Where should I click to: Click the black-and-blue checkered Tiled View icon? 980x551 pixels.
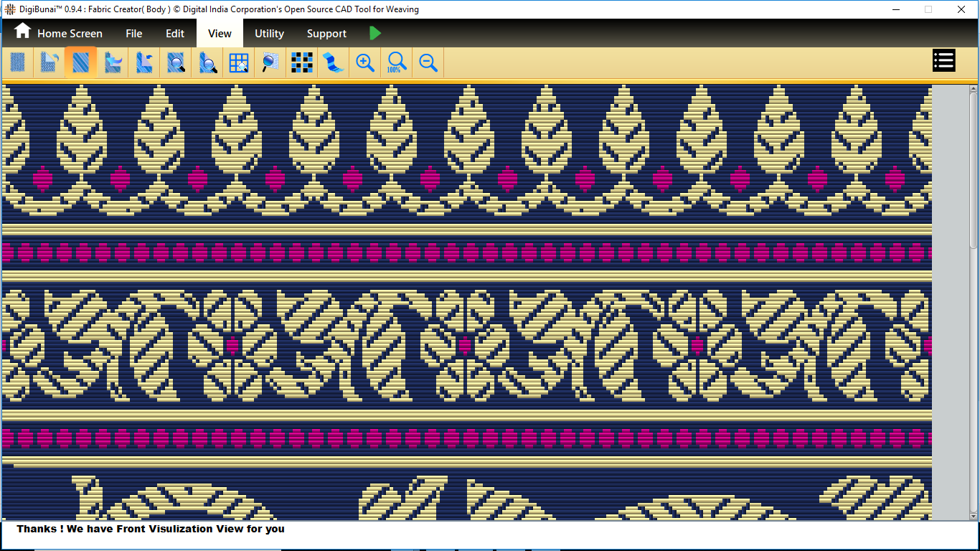(x=302, y=63)
